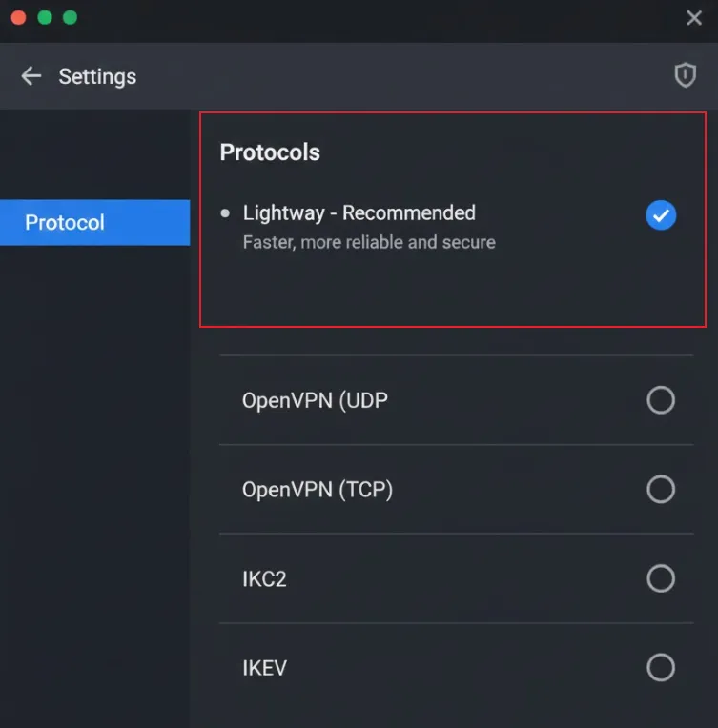Click the Settings title text

[97, 76]
